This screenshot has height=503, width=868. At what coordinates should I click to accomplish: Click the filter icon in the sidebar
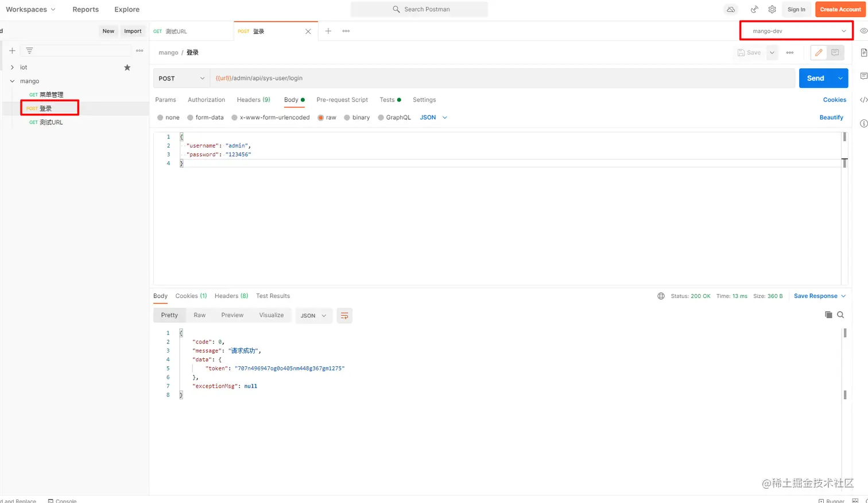tap(29, 51)
